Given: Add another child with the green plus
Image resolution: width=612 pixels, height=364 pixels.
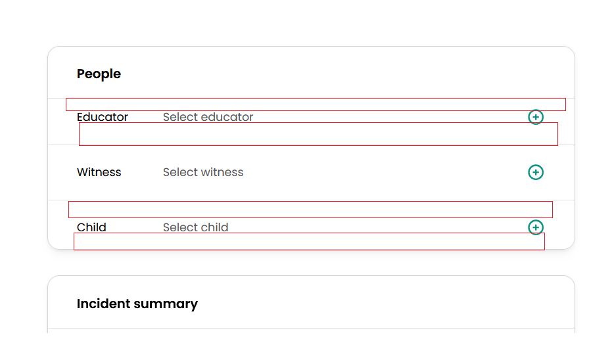Looking at the screenshot, I should pos(536,227).
